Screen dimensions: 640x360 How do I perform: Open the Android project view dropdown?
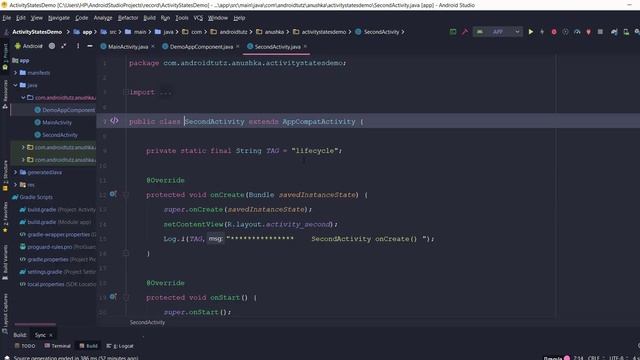(29, 46)
